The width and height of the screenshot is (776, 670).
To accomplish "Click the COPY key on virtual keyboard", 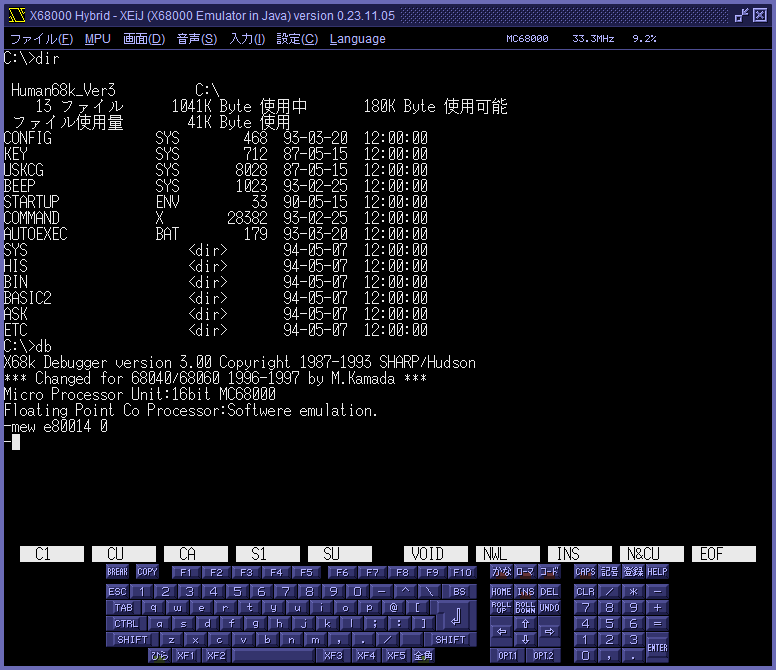I will pos(147,572).
